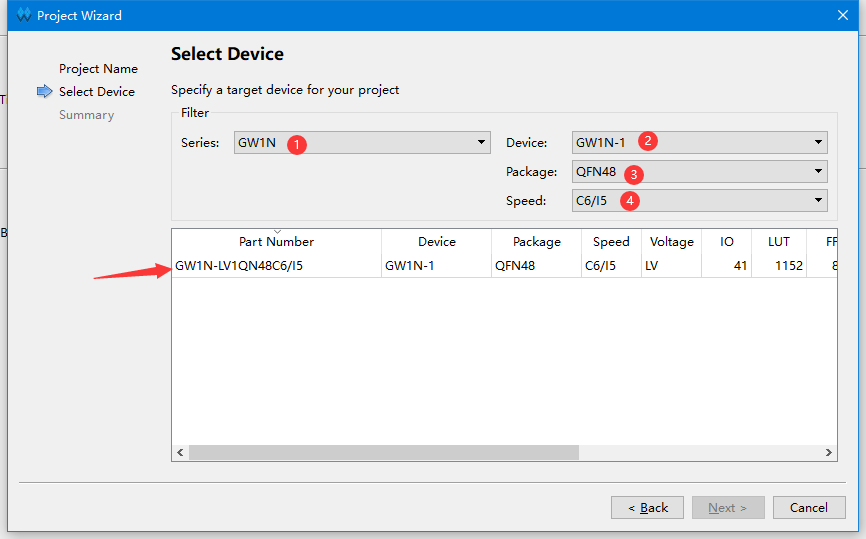Click the IO column header
This screenshot has height=539, width=866.
pos(726,241)
